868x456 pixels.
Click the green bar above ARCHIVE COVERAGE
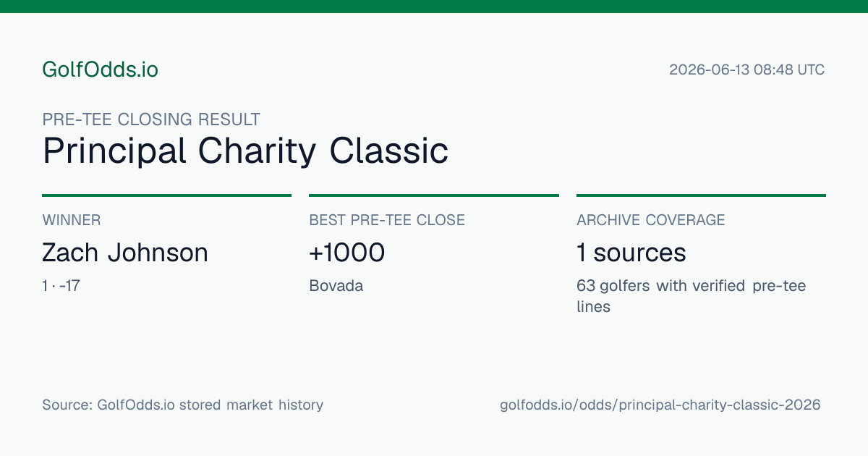(x=701, y=195)
